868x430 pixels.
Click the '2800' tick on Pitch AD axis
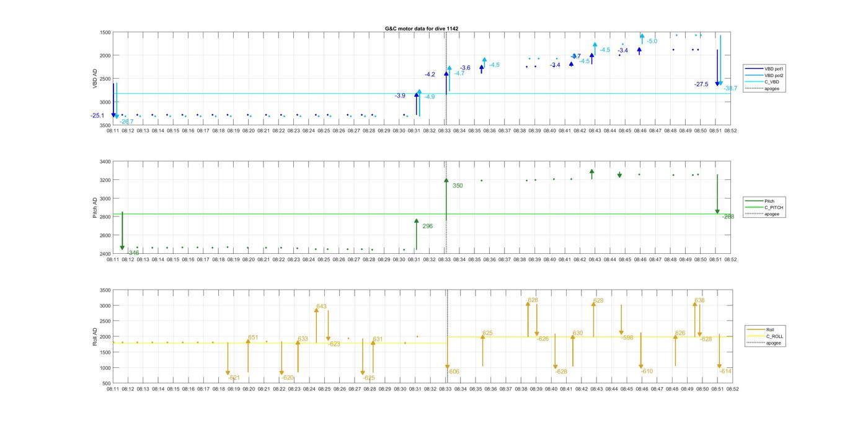[105, 217]
